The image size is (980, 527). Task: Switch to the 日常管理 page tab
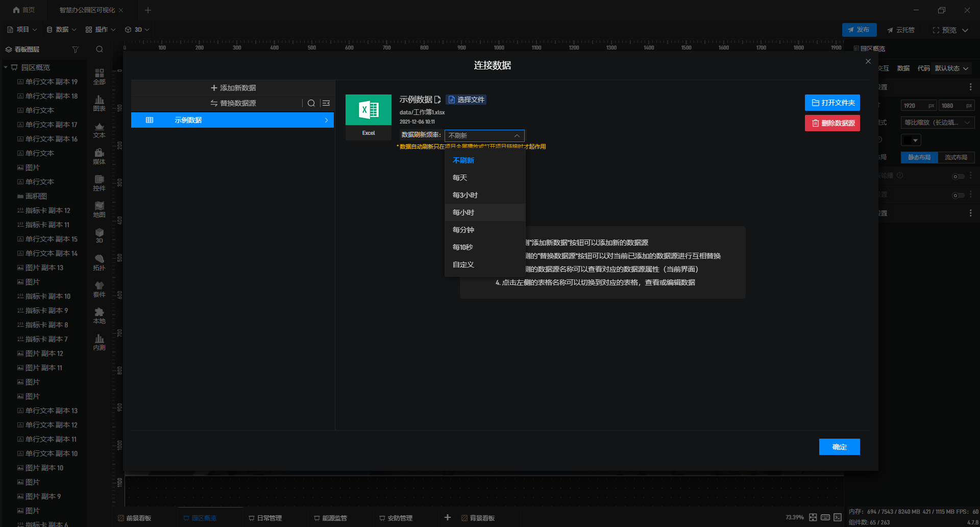pos(265,518)
